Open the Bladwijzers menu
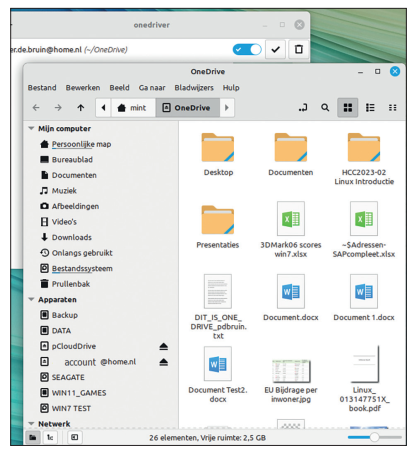This screenshot has height=450, width=408. click(194, 88)
